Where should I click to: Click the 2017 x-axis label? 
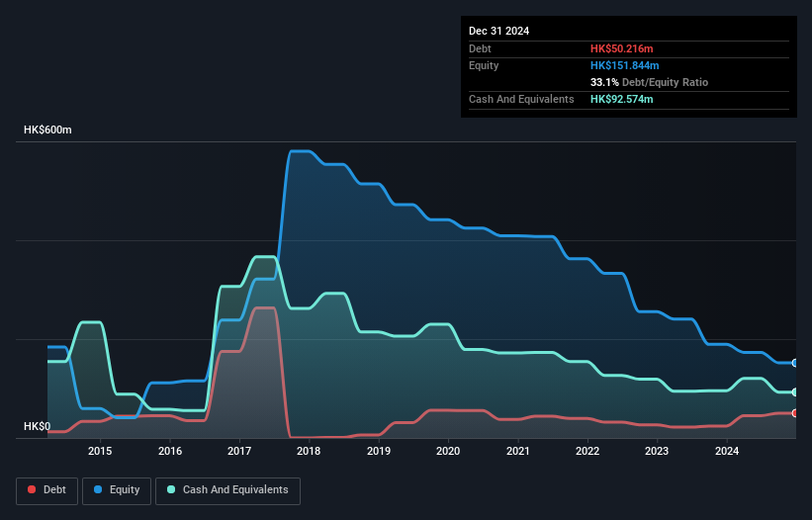(x=239, y=451)
